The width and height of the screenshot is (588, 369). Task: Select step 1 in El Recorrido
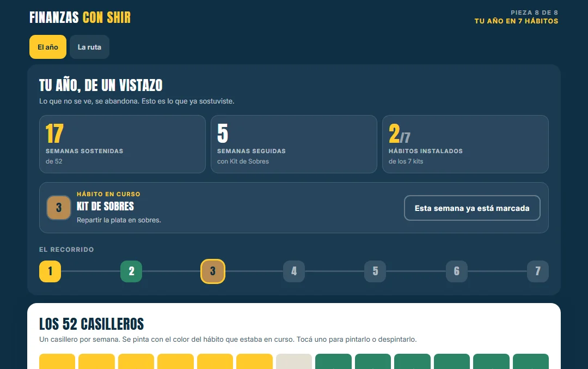pyautogui.click(x=50, y=271)
